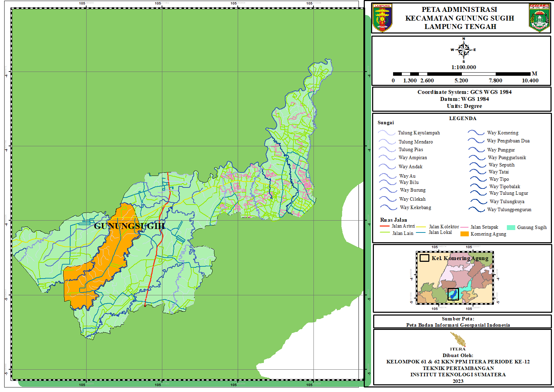Click the 1:100.000 scale text
This screenshot has height=392, width=554.
(464, 67)
